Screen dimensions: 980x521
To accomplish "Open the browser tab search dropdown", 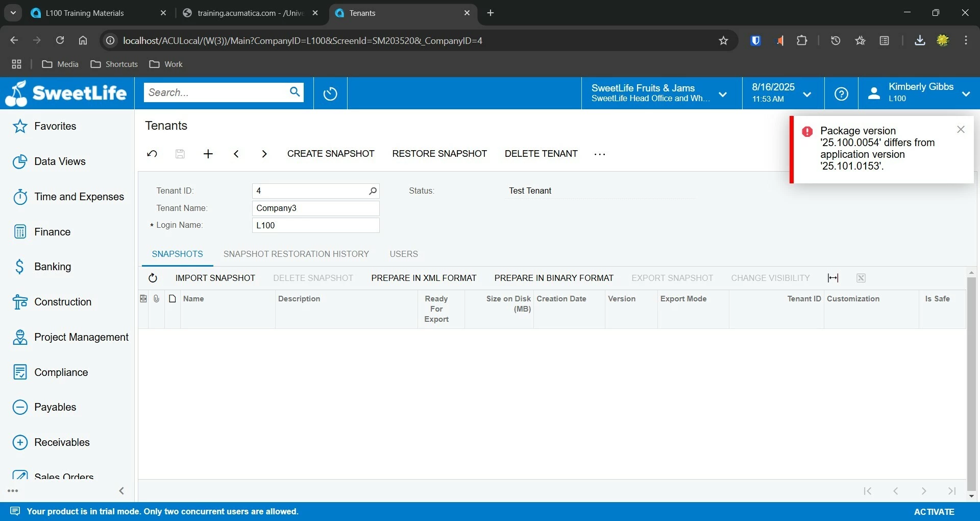I will (x=13, y=13).
